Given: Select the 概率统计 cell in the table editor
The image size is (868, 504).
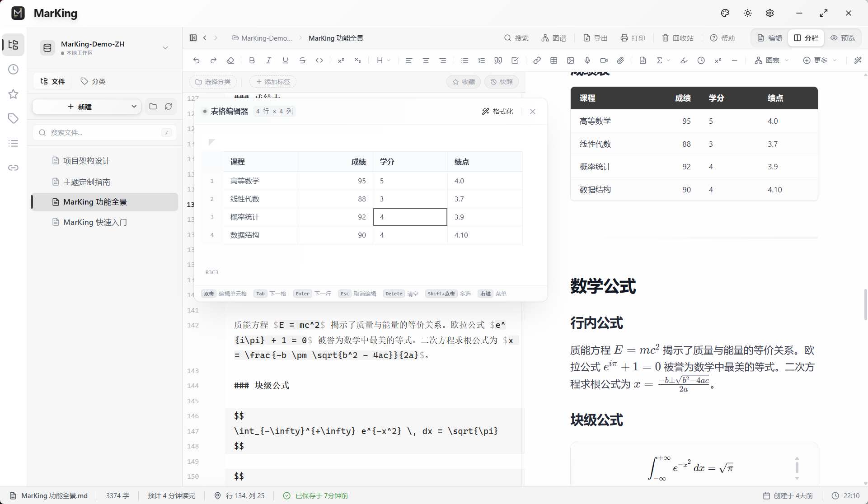Looking at the screenshot, I should click(x=261, y=217).
